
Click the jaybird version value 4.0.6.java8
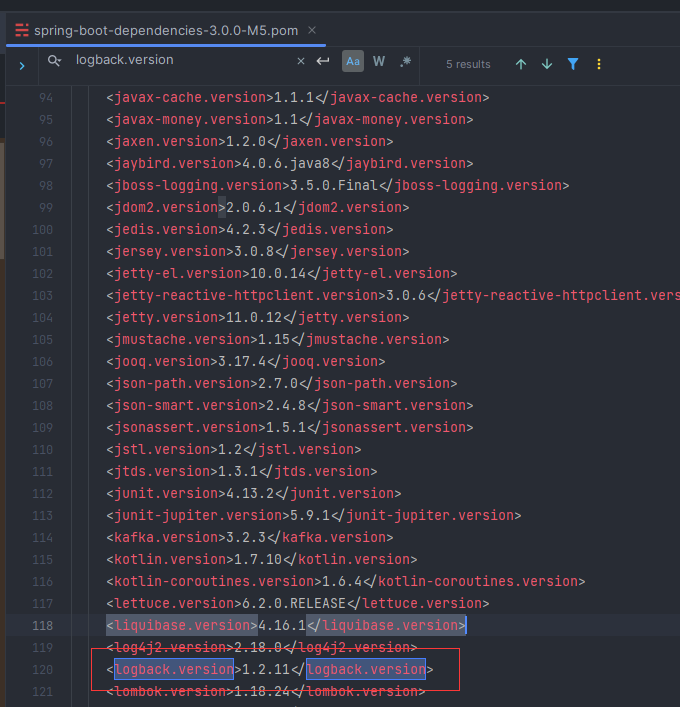tap(286, 163)
